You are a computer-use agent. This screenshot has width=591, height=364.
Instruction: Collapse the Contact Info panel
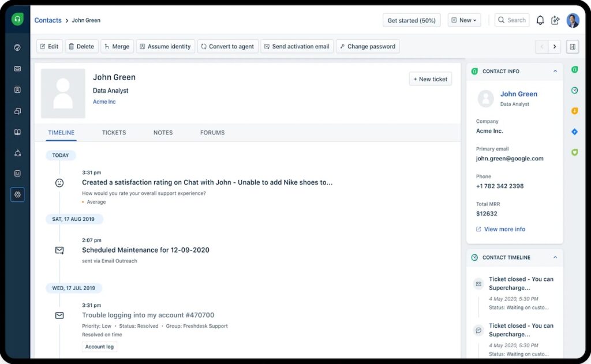[x=556, y=71]
